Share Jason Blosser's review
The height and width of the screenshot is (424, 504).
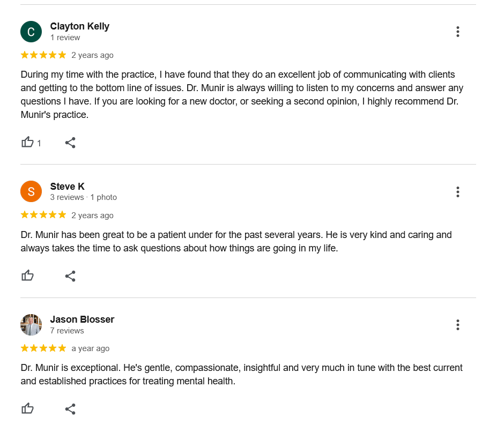pyautogui.click(x=70, y=409)
